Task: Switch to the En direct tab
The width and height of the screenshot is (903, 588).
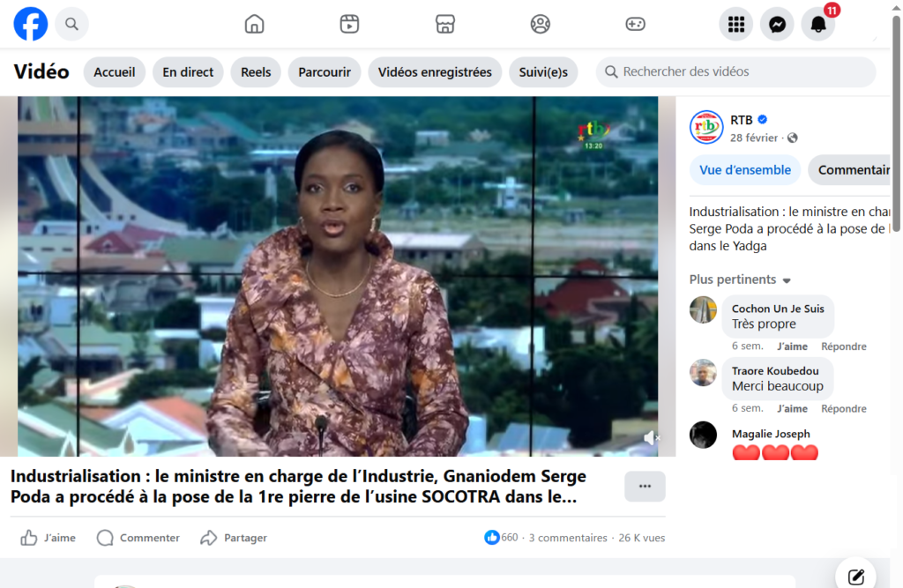Action: [x=188, y=72]
